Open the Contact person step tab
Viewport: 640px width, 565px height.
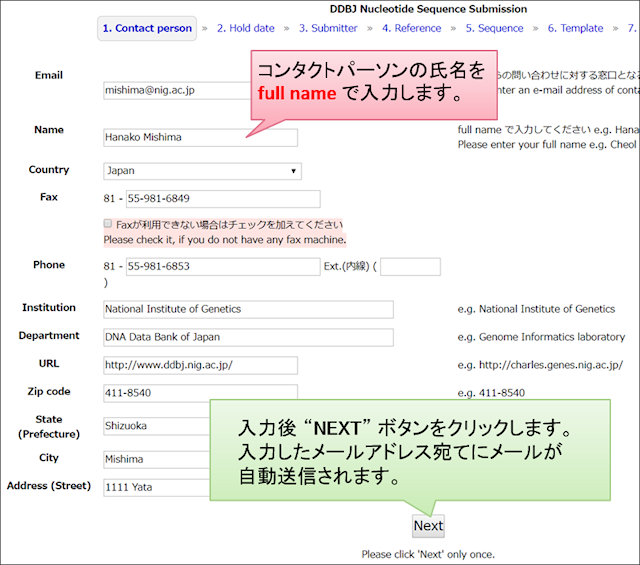click(x=147, y=29)
